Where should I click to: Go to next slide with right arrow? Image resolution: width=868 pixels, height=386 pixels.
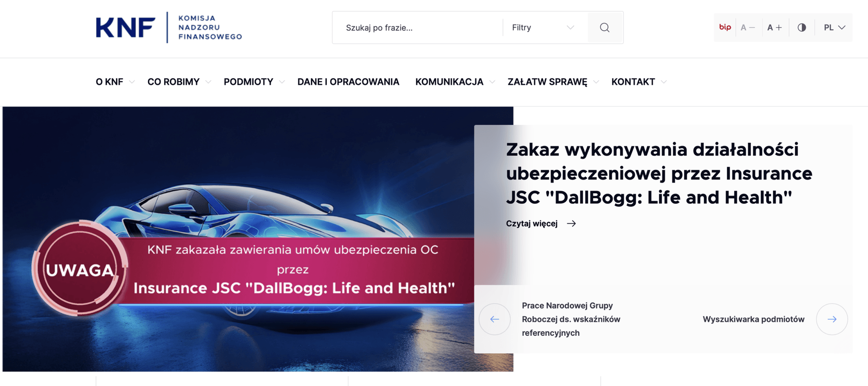(832, 319)
